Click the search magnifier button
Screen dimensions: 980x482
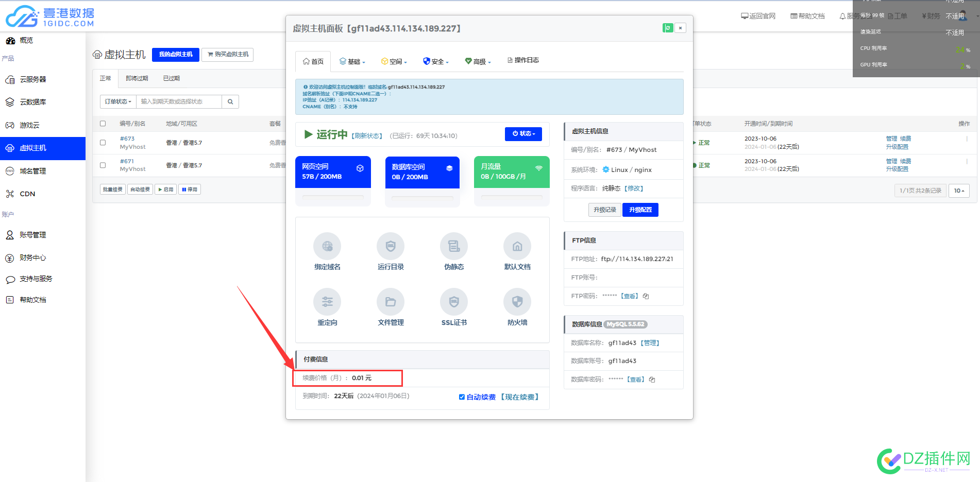(230, 101)
